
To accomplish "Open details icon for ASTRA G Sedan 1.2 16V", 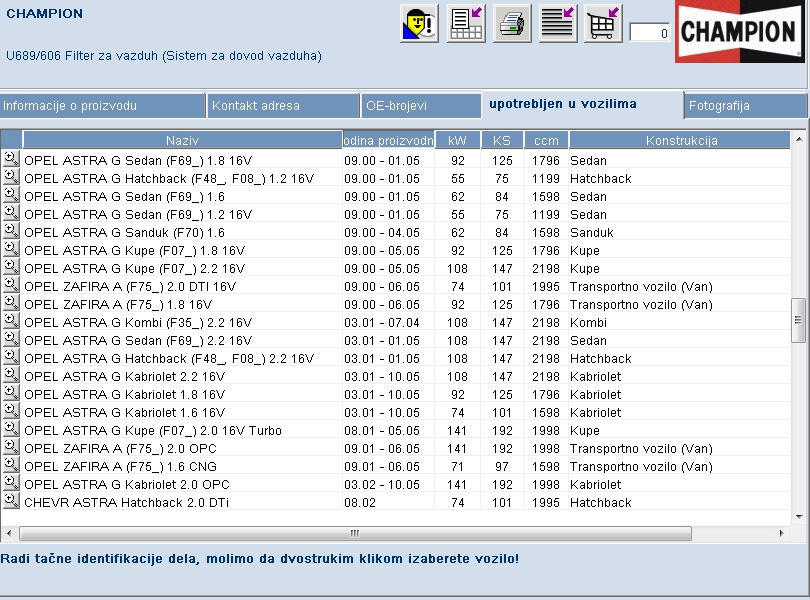I will point(11,213).
